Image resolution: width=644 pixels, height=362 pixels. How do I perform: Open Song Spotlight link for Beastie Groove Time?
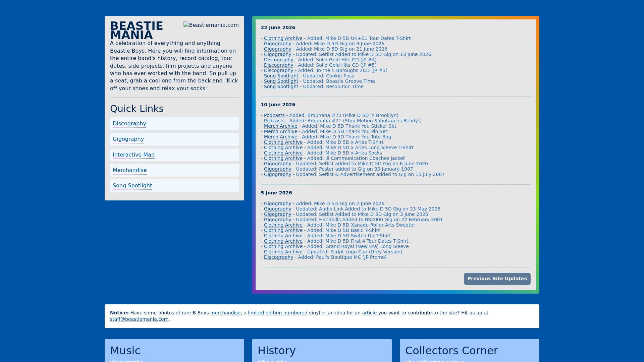(281, 81)
